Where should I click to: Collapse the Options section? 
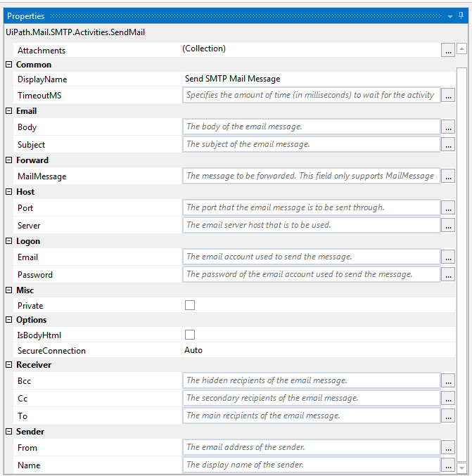[x=9, y=320]
